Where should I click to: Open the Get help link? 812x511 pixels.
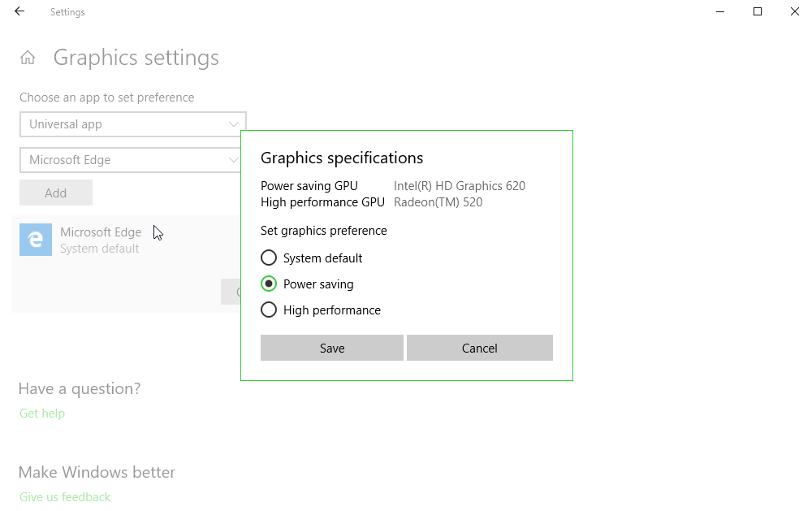click(42, 414)
